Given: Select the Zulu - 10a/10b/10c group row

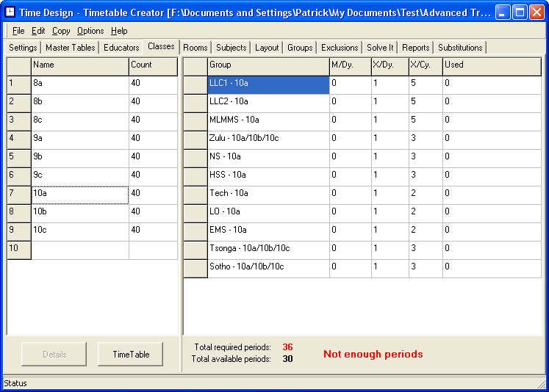Looking at the screenshot, I should [268, 139].
